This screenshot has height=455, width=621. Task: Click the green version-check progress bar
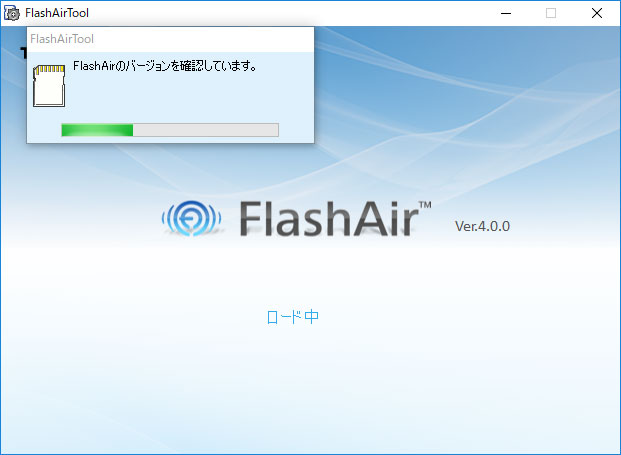coord(170,130)
